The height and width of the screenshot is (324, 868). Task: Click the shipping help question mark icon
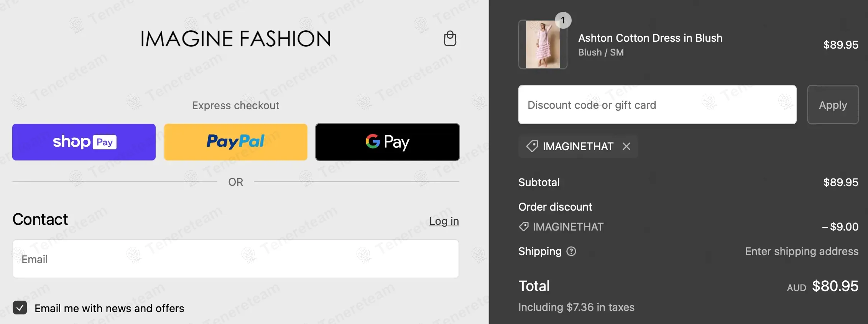571,251
